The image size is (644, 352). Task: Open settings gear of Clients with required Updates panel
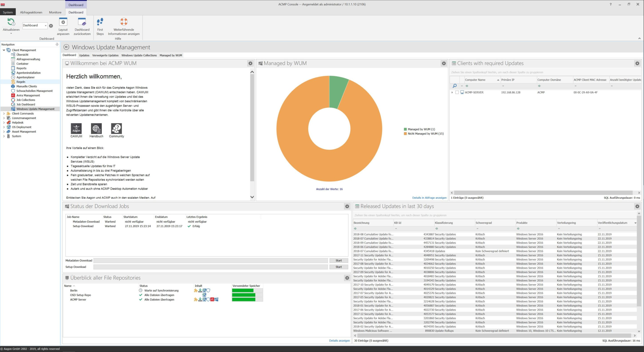(x=637, y=63)
